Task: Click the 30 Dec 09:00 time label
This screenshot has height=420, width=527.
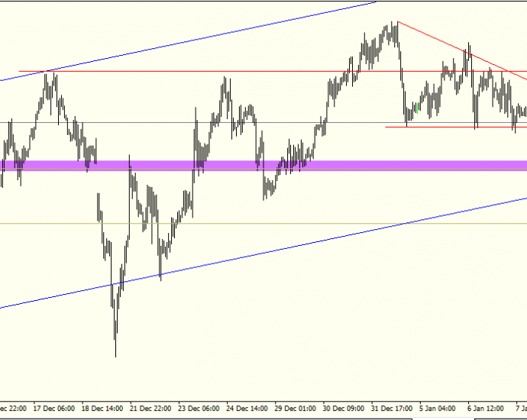Action: 344,409
